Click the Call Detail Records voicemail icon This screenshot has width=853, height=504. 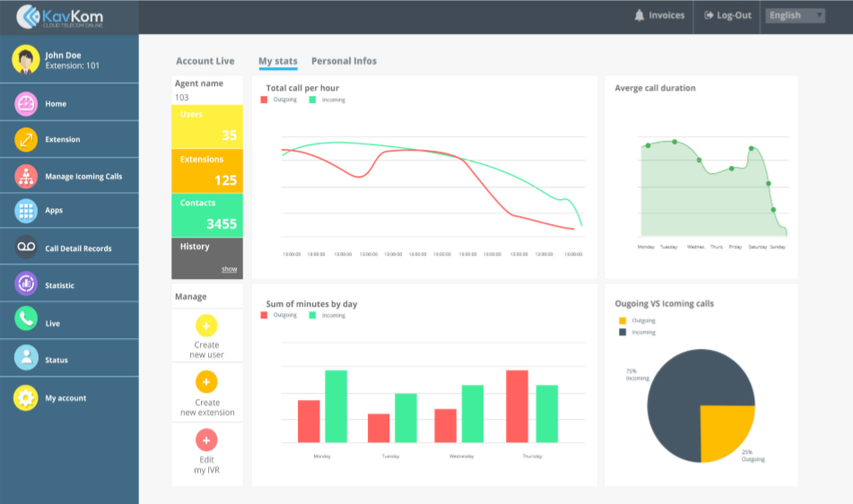pyautogui.click(x=26, y=248)
